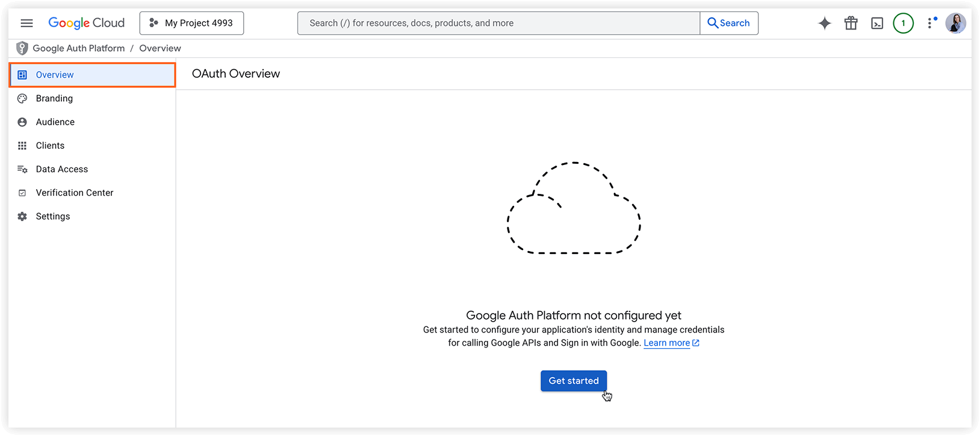Activate Cloud Shell terminal icon

(x=877, y=23)
